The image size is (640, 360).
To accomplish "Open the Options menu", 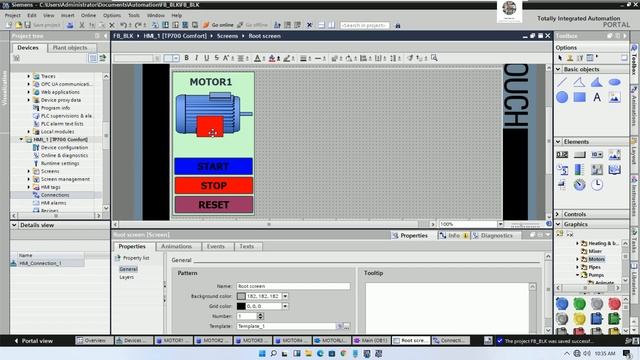I will coord(112,15).
